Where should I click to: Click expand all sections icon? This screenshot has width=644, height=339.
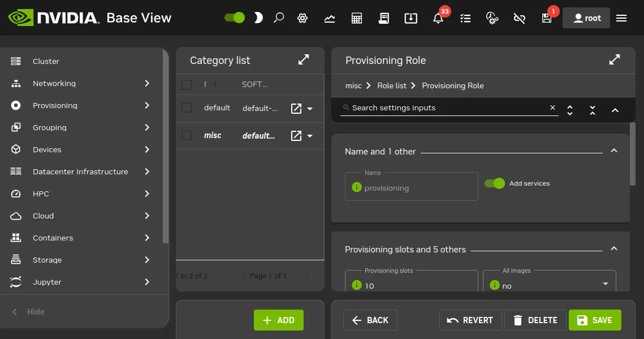pos(570,110)
